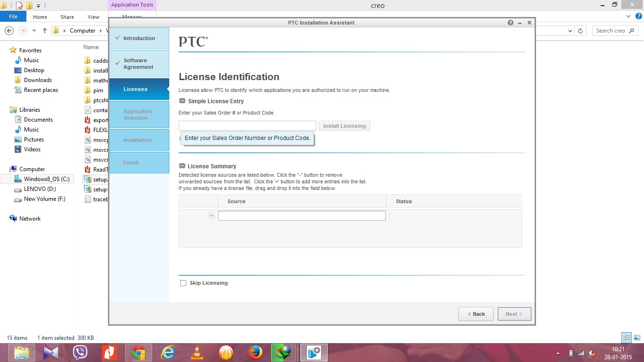644x362 pixels.
Task: Expand the Explorer ribbon with the chevron
Action: (x=628, y=16)
